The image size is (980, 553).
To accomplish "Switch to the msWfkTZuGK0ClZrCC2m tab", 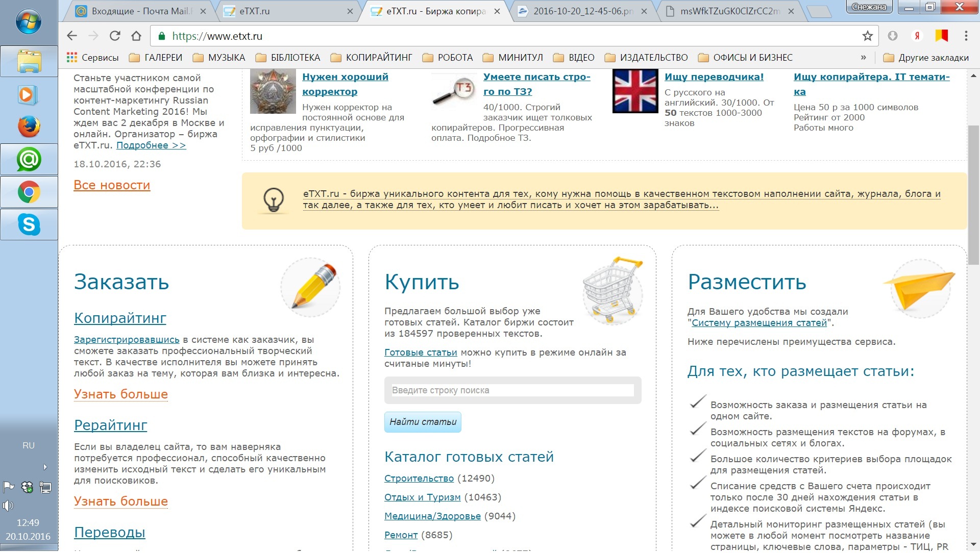I will (x=729, y=11).
